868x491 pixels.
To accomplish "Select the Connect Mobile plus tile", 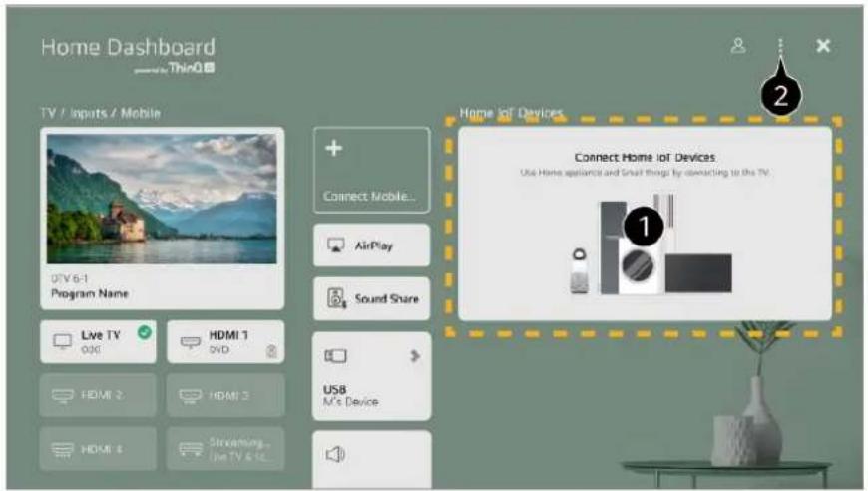I will point(371,170).
